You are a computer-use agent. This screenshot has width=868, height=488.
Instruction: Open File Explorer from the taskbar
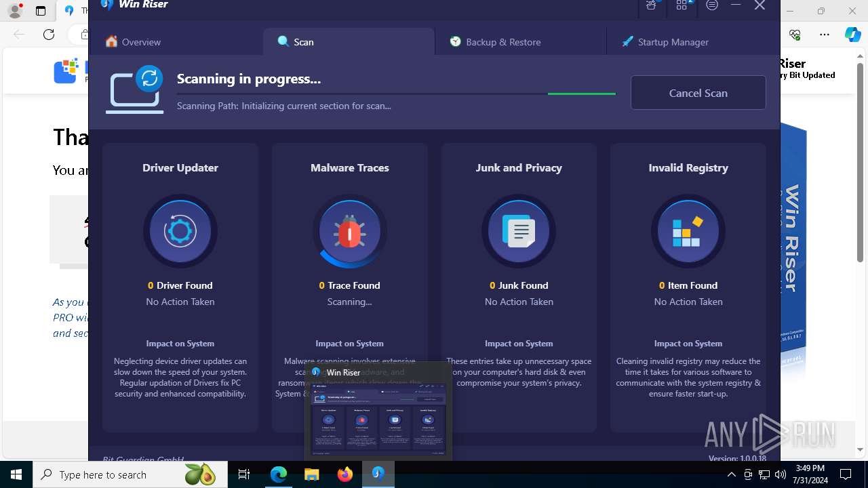[x=312, y=474]
